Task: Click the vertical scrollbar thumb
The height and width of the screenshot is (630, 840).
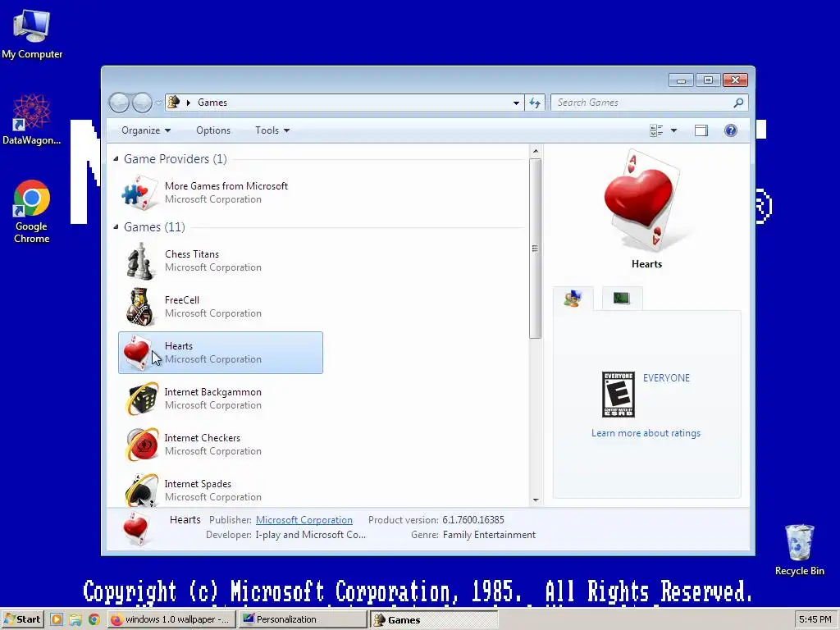Action: [535, 249]
